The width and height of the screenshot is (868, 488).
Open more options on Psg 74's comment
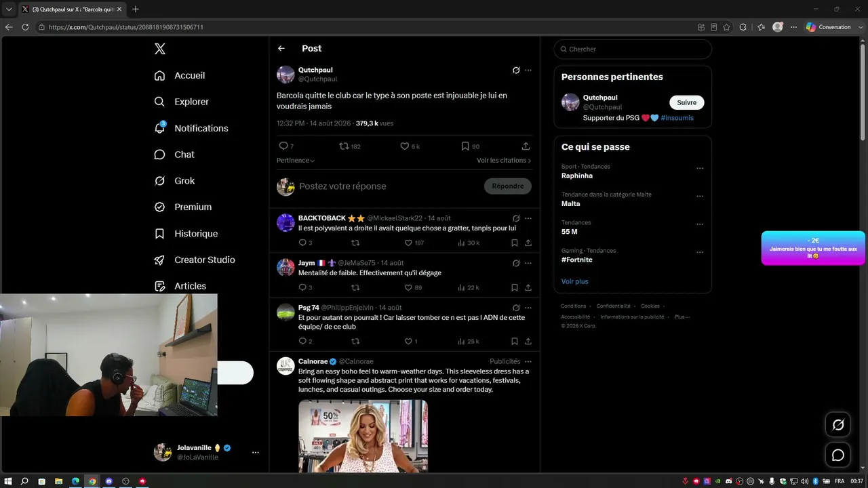tap(528, 308)
